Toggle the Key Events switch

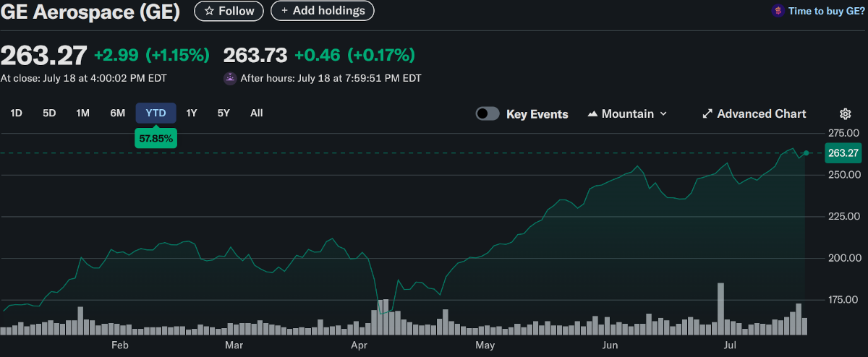pyautogui.click(x=488, y=113)
